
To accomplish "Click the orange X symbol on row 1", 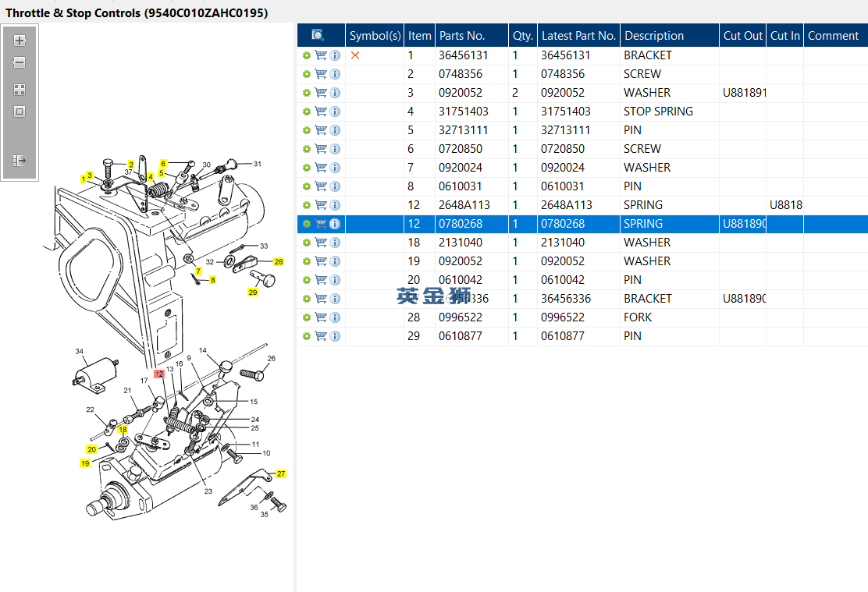I will pyautogui.click(x=355, y=55).
